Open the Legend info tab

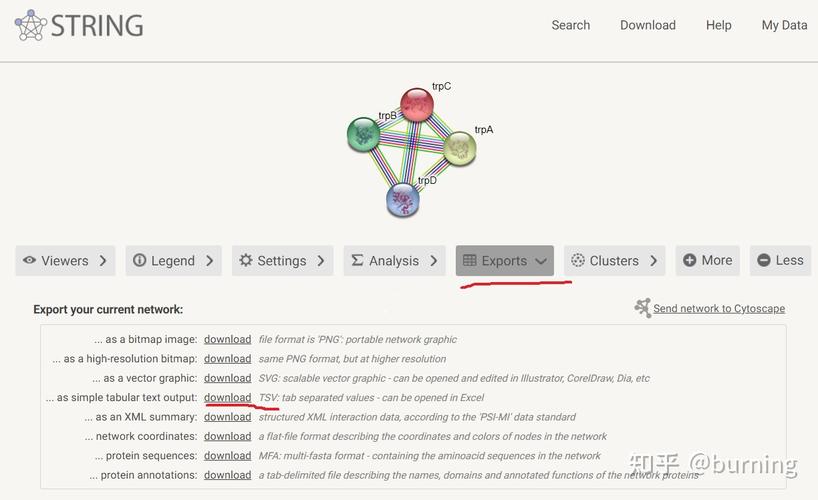(x=172, y=261)
